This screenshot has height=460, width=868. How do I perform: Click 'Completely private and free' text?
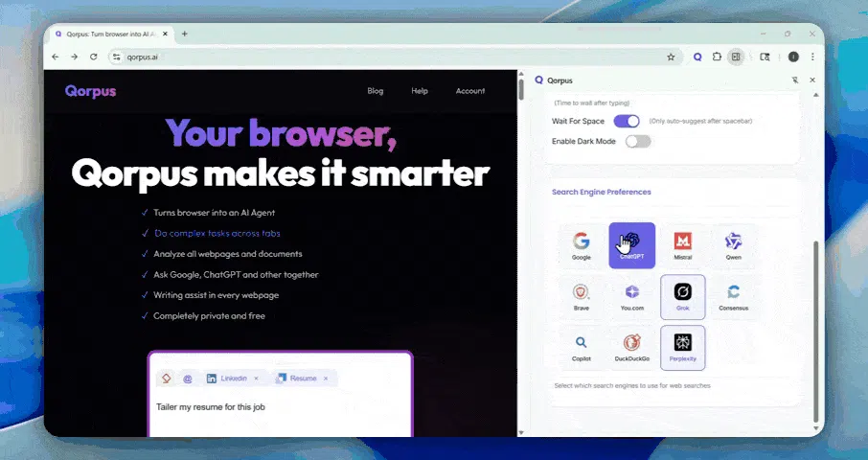209,316
